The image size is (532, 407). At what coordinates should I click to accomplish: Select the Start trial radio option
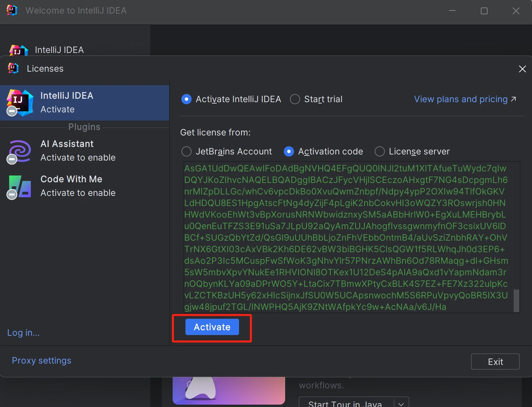[x=295, y=99]
